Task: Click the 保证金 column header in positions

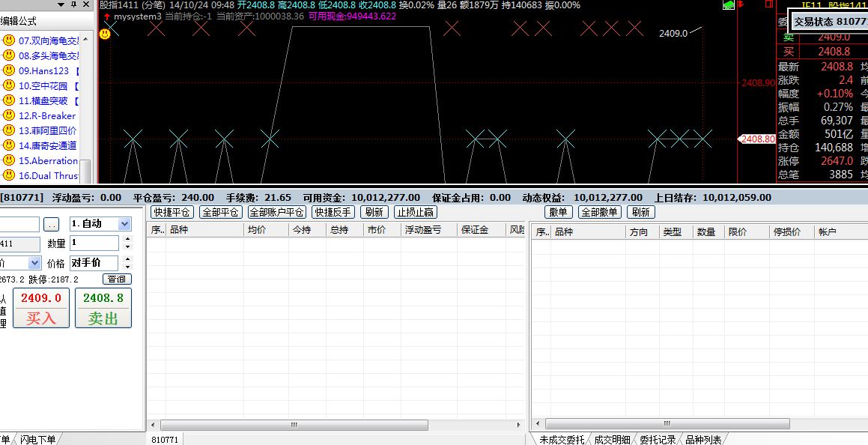Action: coord(482,230)
